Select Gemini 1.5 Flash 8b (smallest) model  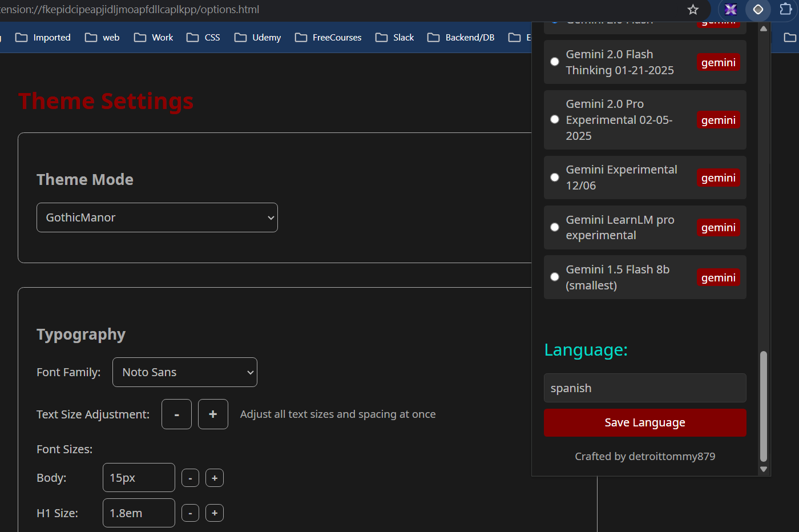(555, 277)
